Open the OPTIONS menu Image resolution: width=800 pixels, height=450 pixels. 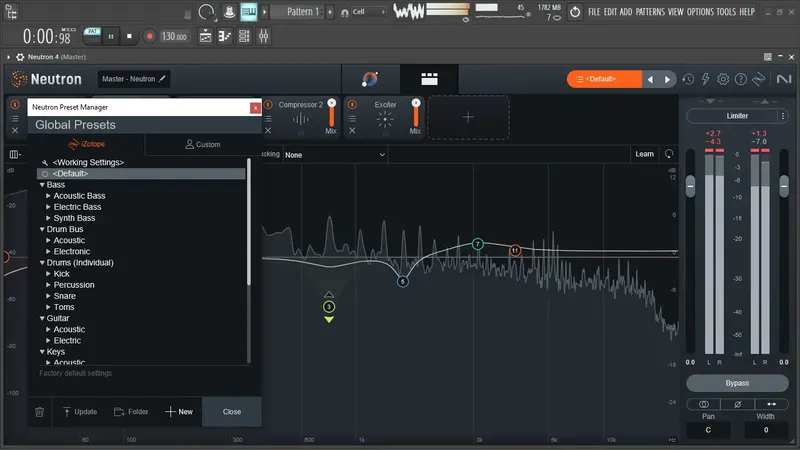[700, 12]
